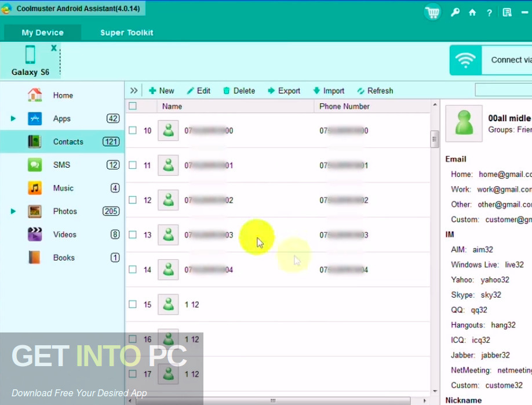The width and height of the screenshot is (532, 405).
Task: Toggle the select-all checkbox in header
Action: click(133, 106)
